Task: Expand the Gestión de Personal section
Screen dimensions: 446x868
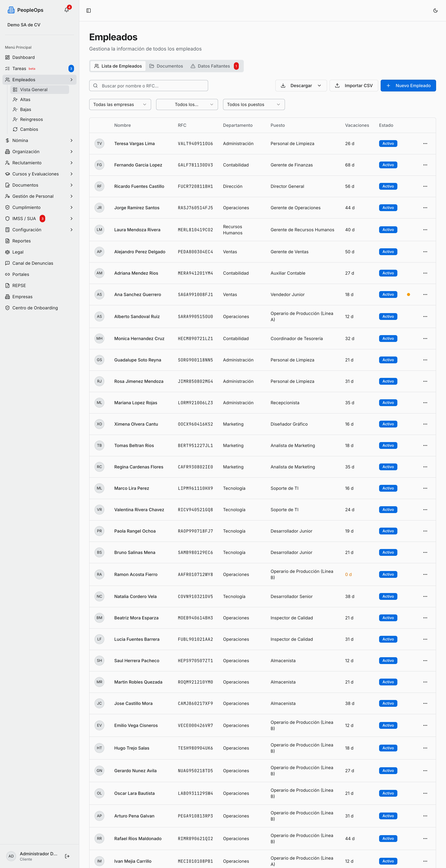Action: [39, 196]
